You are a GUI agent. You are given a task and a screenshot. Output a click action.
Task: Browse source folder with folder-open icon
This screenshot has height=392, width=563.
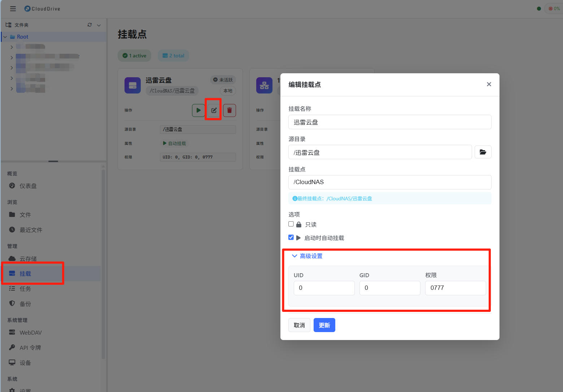[x=483, y=152]
